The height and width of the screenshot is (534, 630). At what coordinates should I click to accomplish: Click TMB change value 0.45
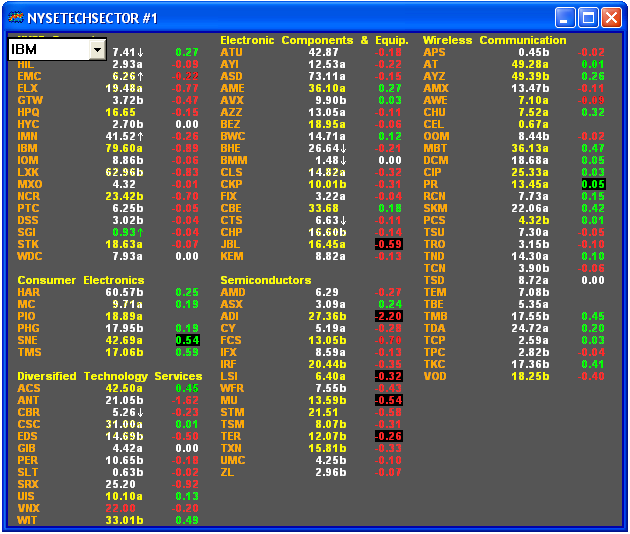click(x=593, y=316)
